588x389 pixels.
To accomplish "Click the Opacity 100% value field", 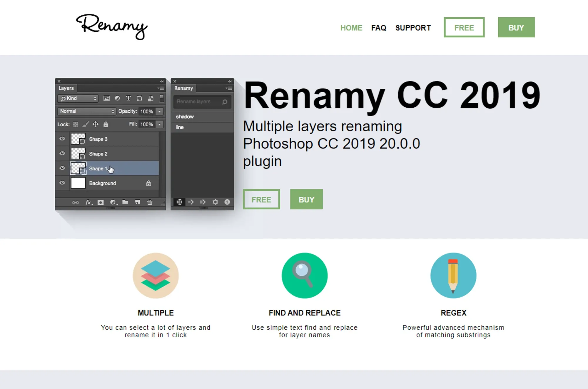I will tap(147, 111).
